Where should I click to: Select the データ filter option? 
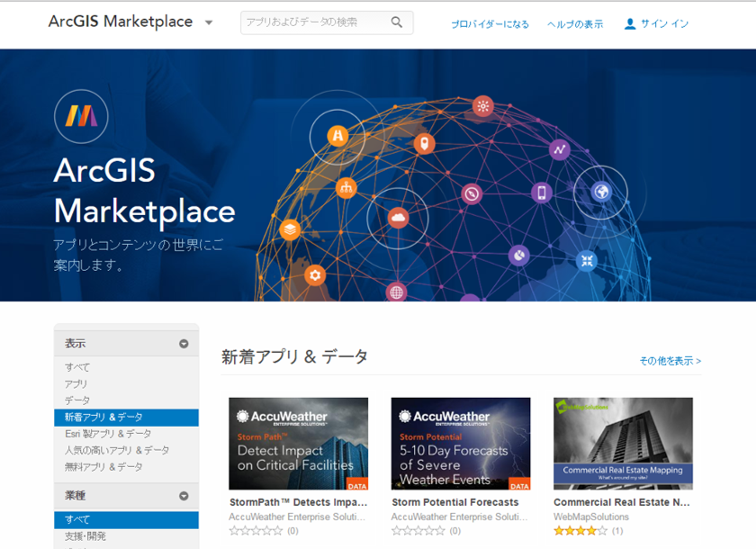pyautogui.click(x=77, y=400)
